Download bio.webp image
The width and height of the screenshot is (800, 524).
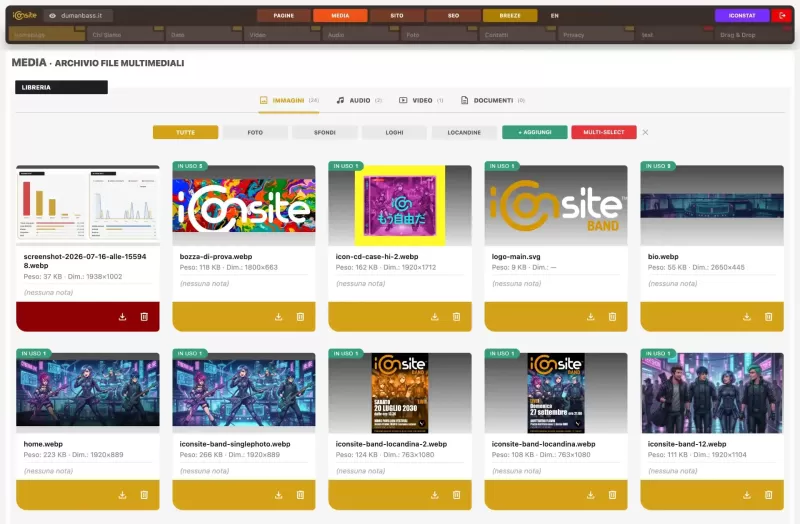[747, 317]
